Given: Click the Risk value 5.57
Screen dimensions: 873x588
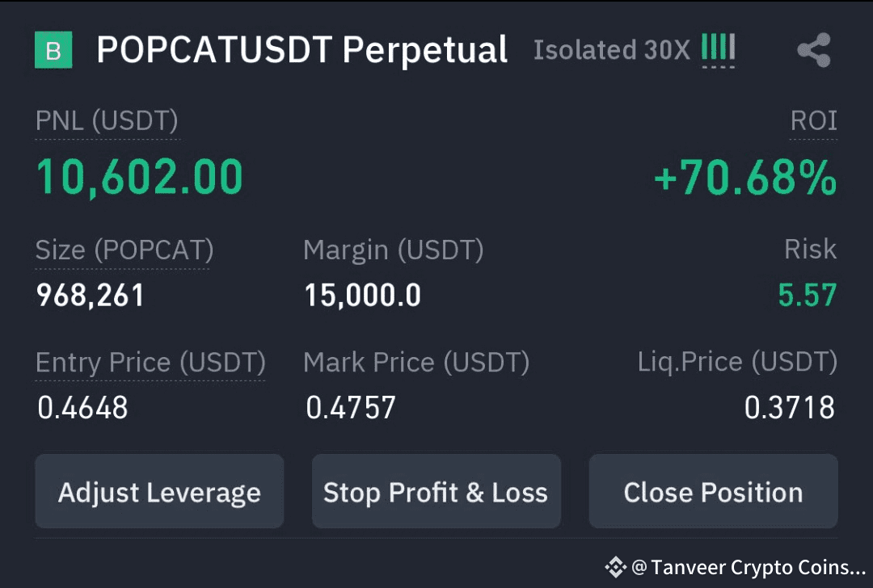Looking at the screenshot, I should click(x=808, y=296).
